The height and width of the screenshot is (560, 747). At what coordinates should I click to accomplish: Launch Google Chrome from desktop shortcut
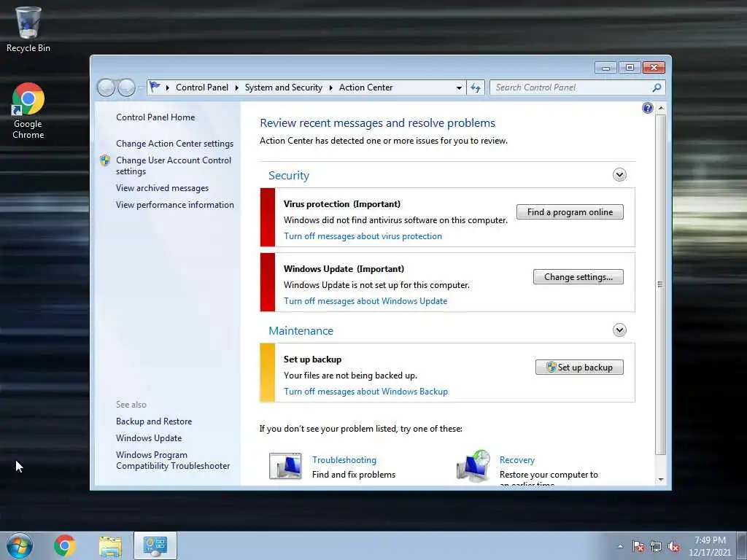[28, 111]
